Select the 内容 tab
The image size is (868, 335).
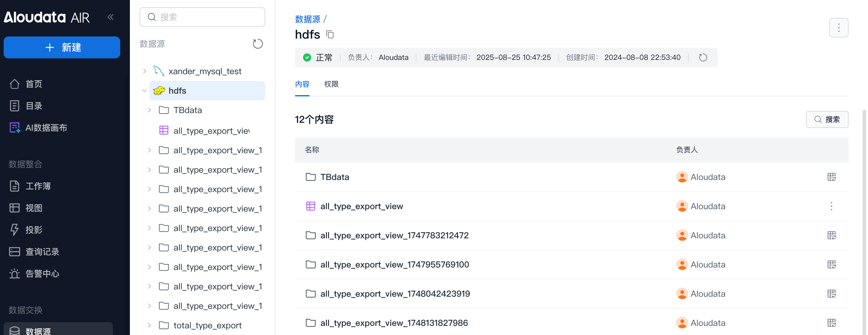[302, 84]
